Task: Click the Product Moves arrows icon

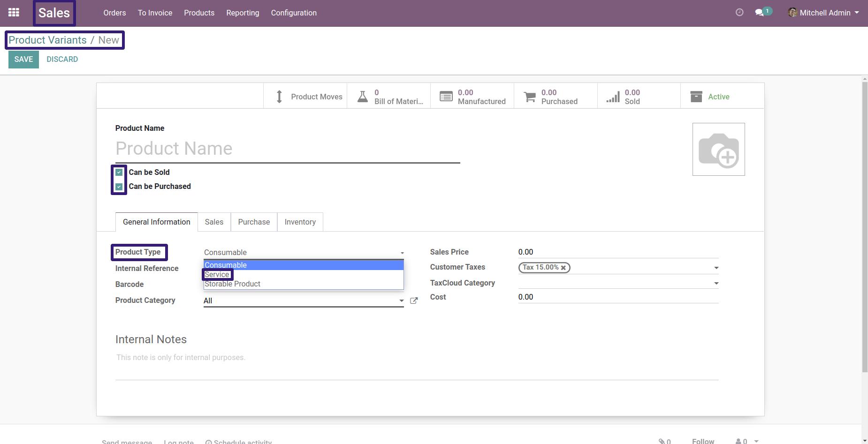Action: [x=279, y=97]
